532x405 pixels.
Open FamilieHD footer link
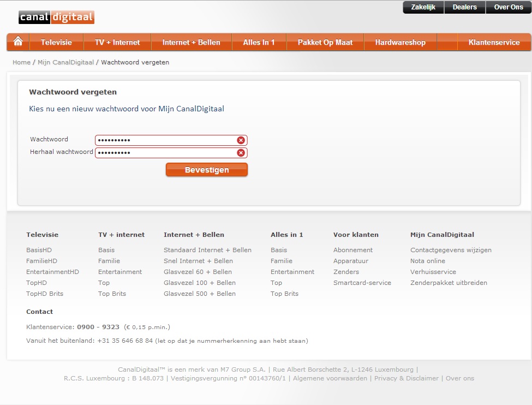click(41, 261)
